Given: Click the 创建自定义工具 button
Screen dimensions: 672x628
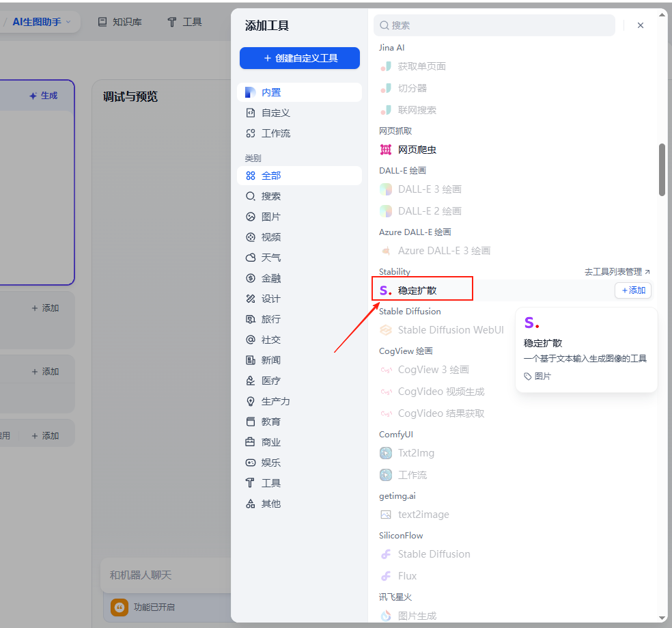Looking at the screenshot, I should coord(299,58).
